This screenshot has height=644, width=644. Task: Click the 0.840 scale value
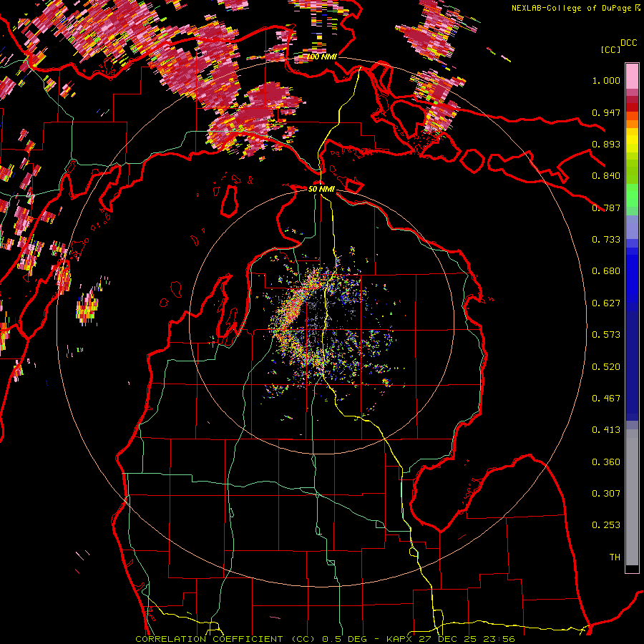pyautogui.click(x=606, y=176)
